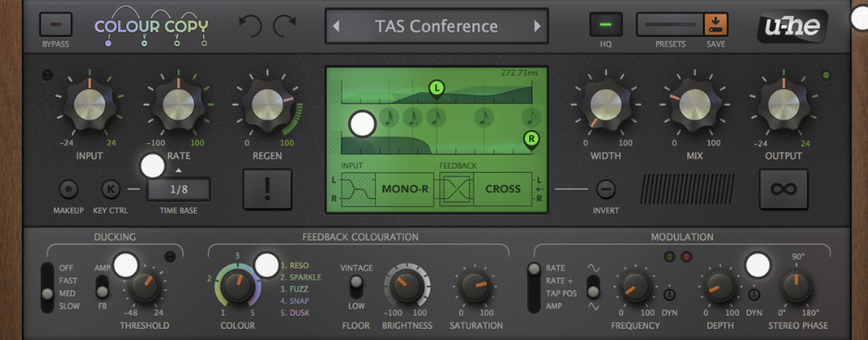This screenshot has height=340, width=868.
Task: Open the Presets browser bar
Action: click(670, 25)
